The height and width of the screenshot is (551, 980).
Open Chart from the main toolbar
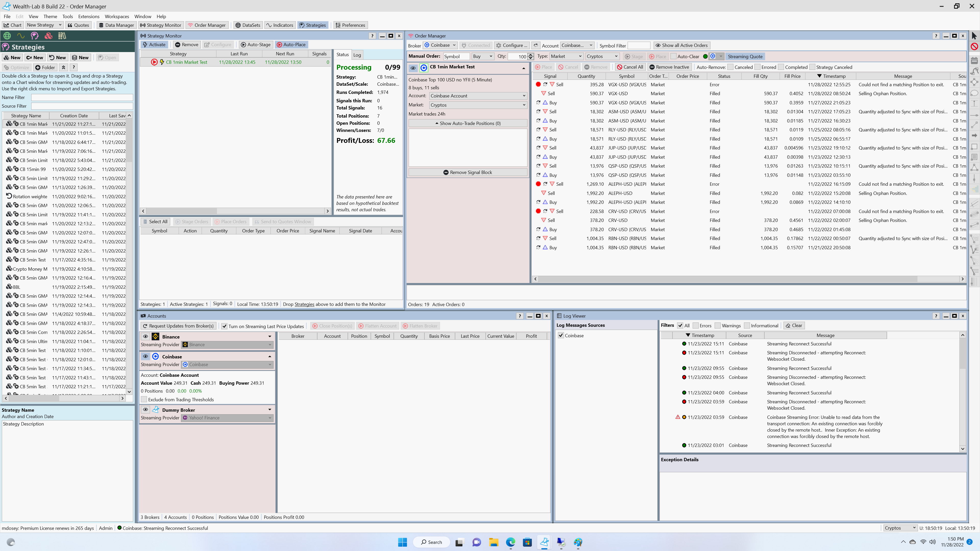[13, 25]
